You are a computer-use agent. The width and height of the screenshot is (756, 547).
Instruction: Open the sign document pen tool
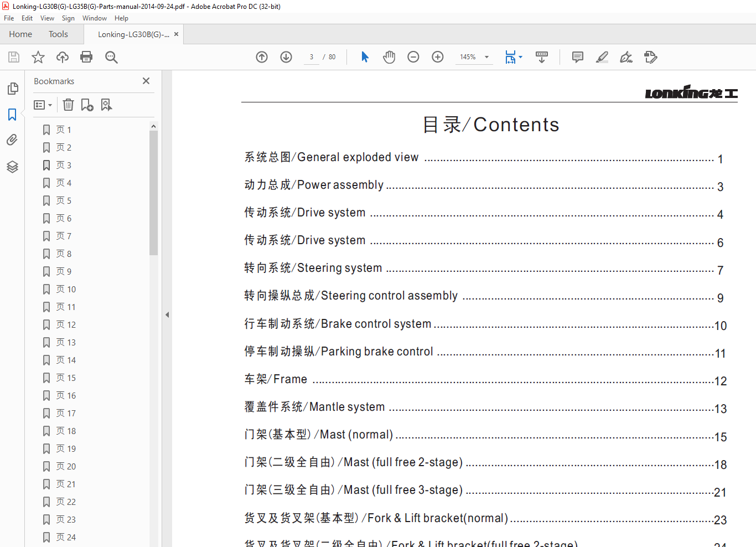pyautogui.click(x=626, y=57)
